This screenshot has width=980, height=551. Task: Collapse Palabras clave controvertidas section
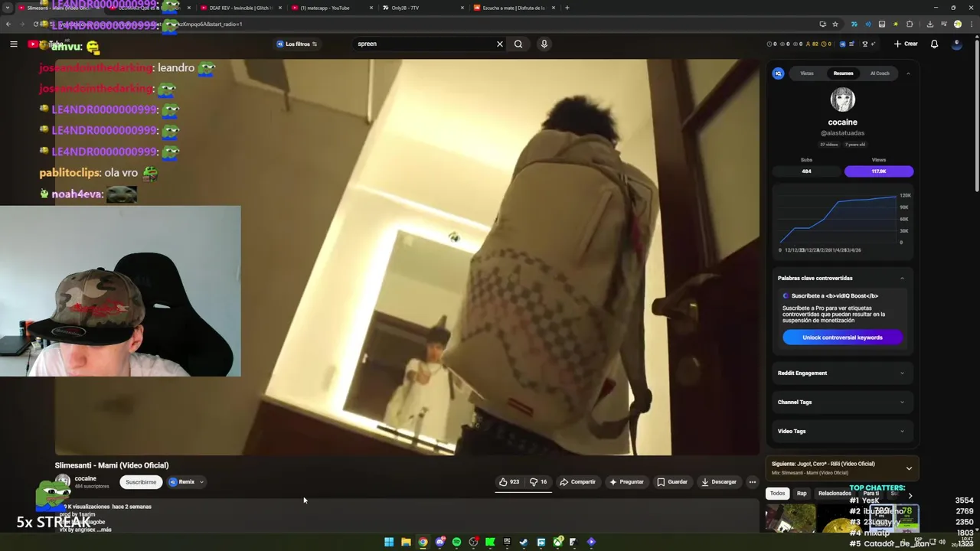click(x=902, y=279)
